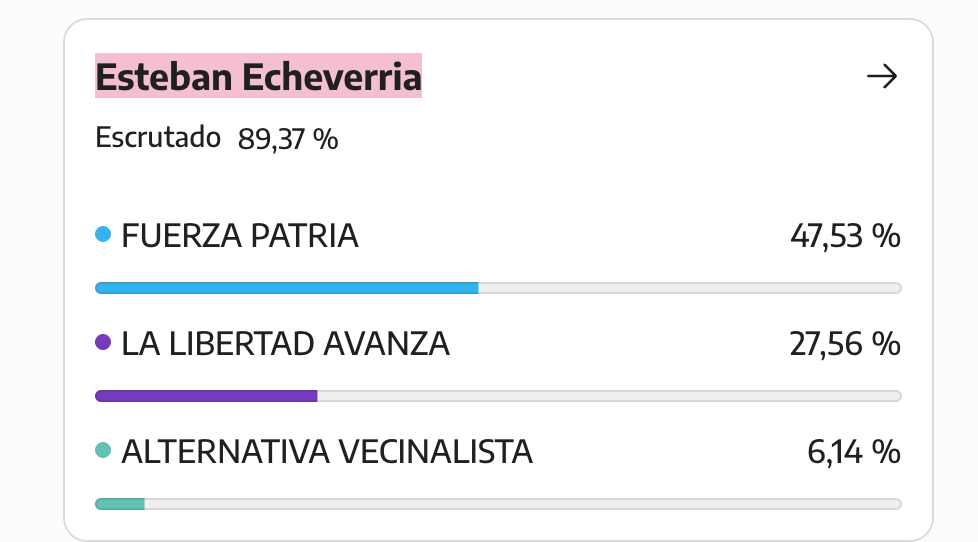The width and height of the screenshot is (978, 542).
Task: Click the teal dot beside ALTERNATIVA VECINALISTA
Action: point(103,450)
